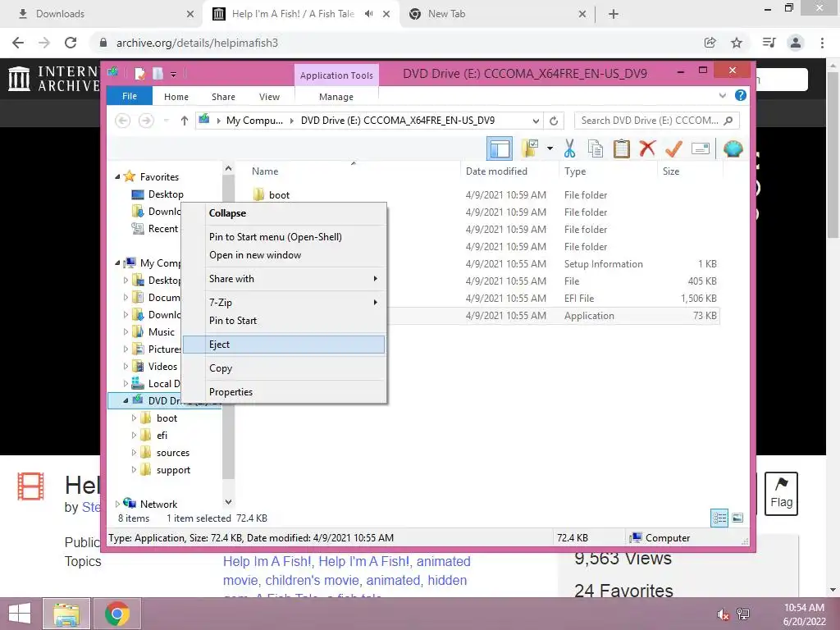Collapse the My Computer tree node
The image size is (840, 630).
pos(117,263)
